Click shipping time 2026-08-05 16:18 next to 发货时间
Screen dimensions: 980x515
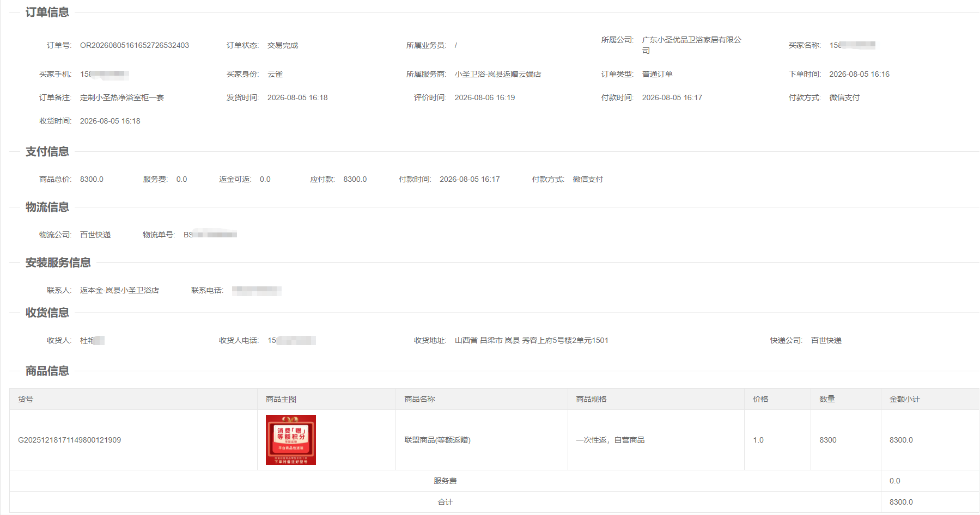coord(297,97)
